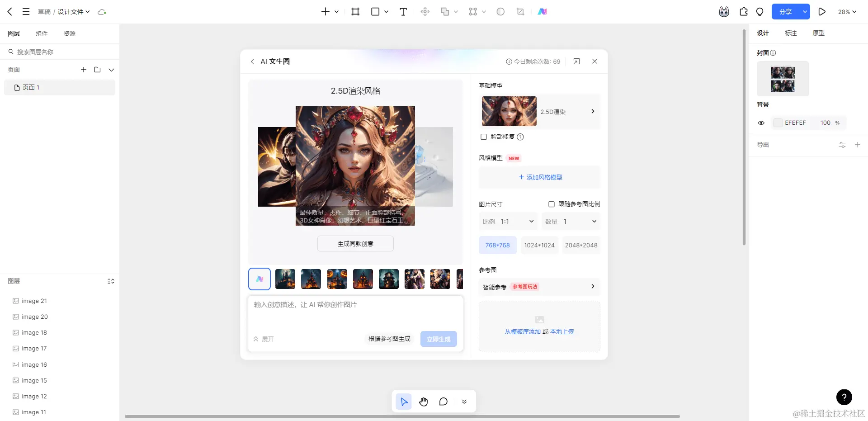Image resolution: width=868 pixels, height=421 pixels.
Task: Click the 生成同款创意 button
Action: (x=355, y=243)
